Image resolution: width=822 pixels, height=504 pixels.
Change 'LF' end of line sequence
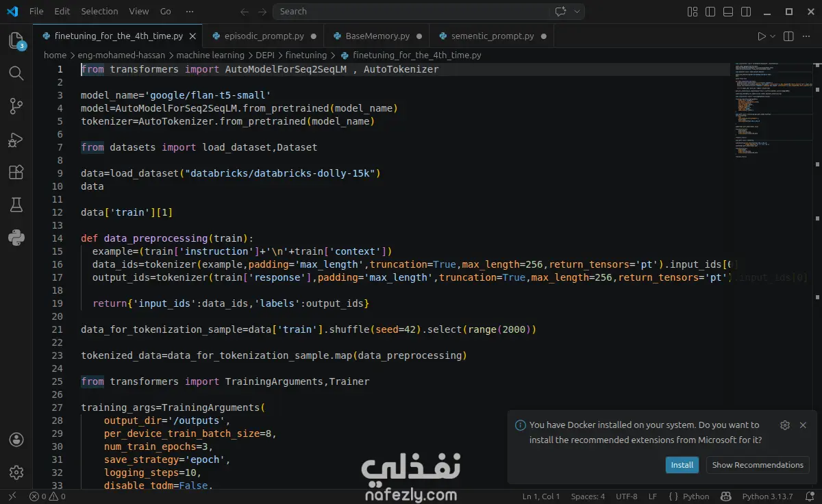653,496
